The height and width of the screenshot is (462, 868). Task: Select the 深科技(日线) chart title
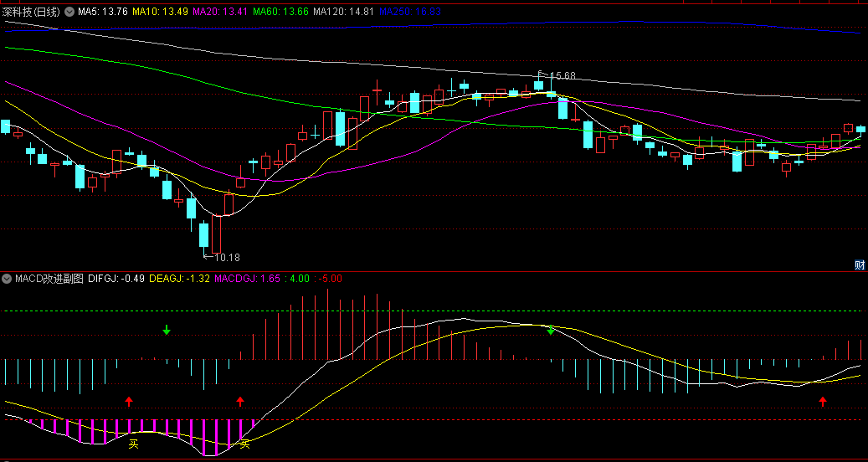tap(30, 12)
